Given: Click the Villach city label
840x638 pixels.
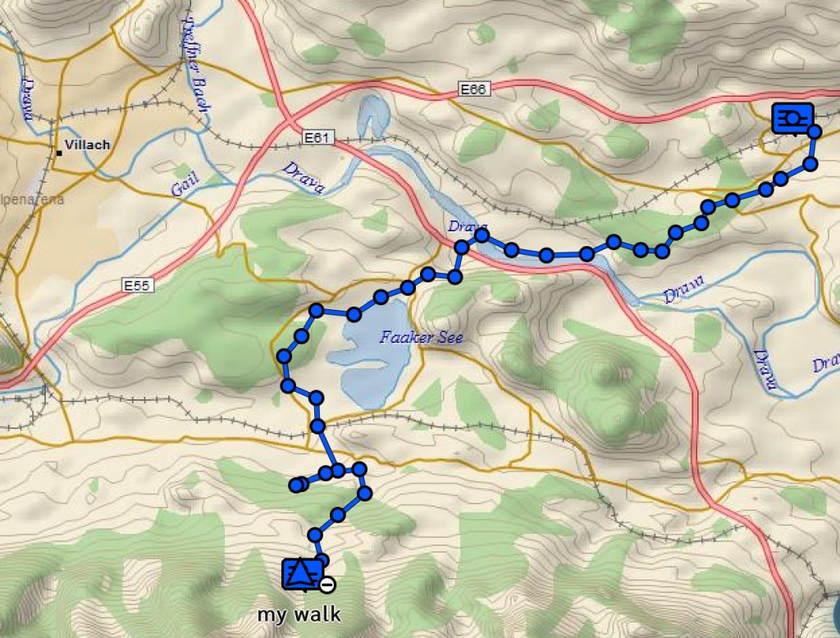Looking at the screenshot, I should coord(87,144).
